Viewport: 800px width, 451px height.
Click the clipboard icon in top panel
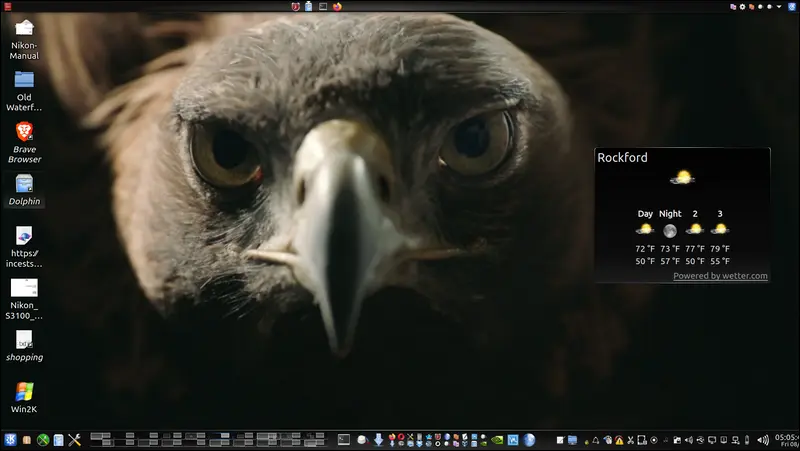click(x=309, y=7)
